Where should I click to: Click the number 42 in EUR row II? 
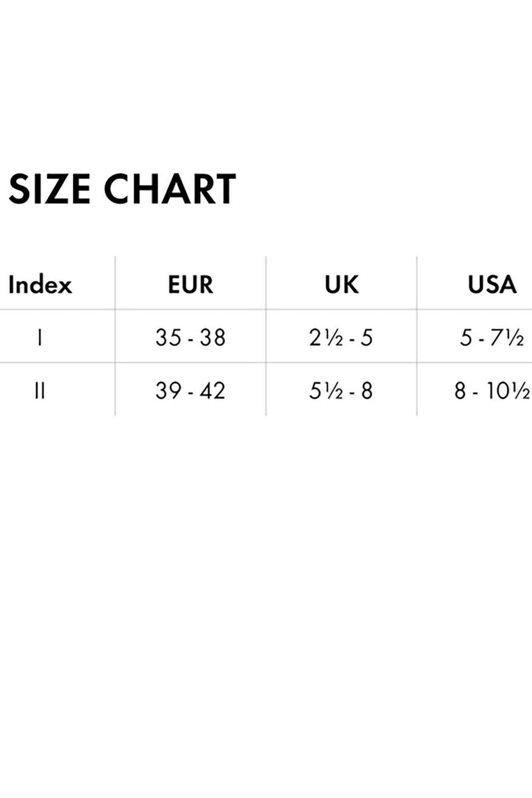pos(212,391)
